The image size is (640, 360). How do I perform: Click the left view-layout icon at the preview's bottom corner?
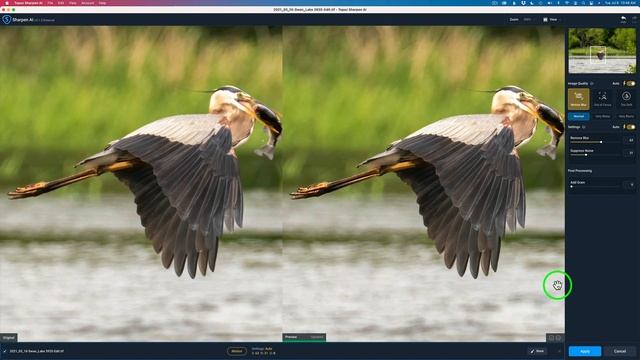tap(551, 338)
